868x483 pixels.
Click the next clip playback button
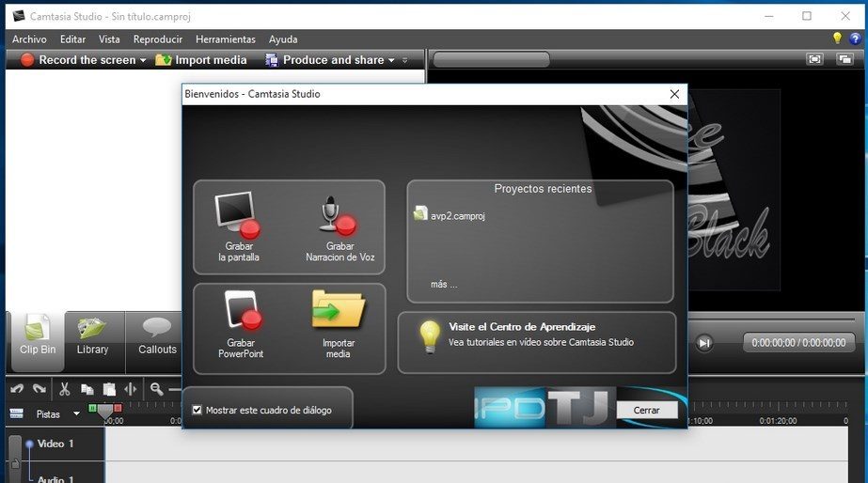(x=704, y=343)
